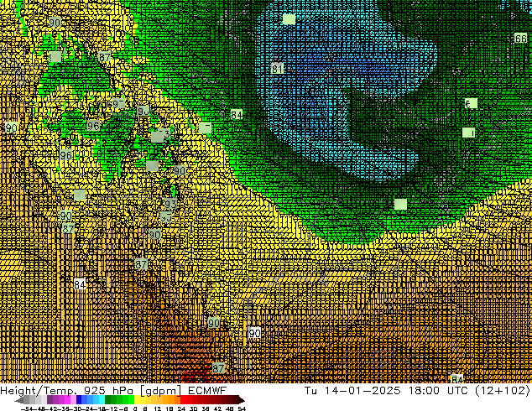This screenshot has height=411, width=532.
Task: Click the "18:00" forecast time
Action: pyautogui.click(x=424, y=391)
